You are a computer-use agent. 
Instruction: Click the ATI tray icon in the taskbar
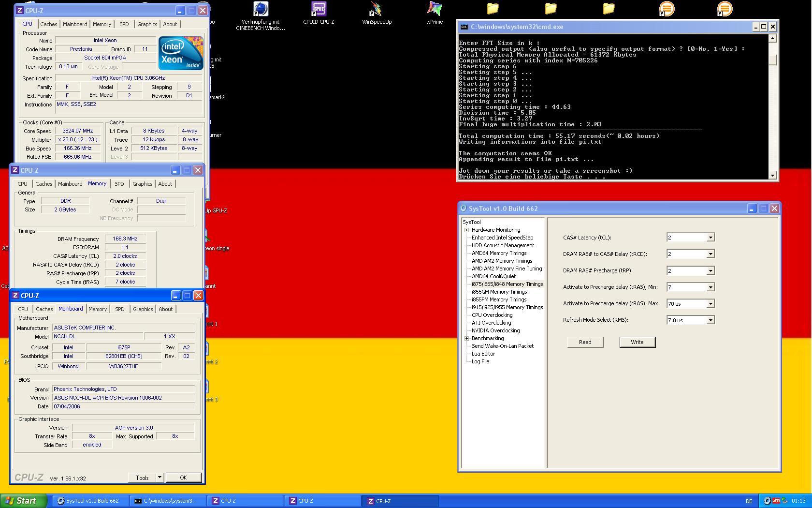(x=776, y=501)
